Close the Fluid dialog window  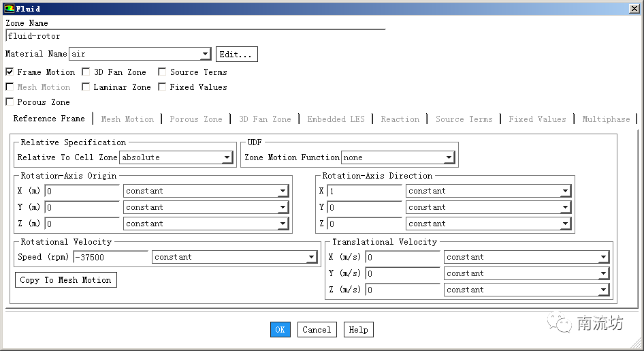(635, 8)
